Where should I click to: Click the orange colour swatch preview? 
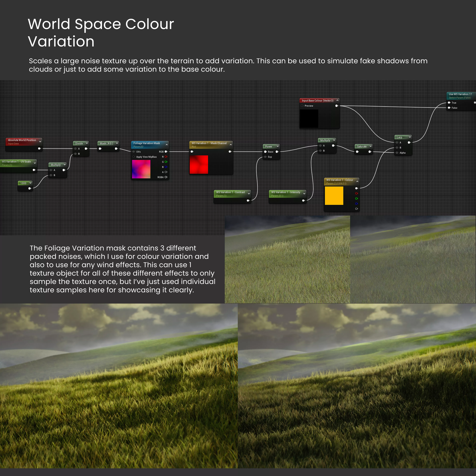334,196
